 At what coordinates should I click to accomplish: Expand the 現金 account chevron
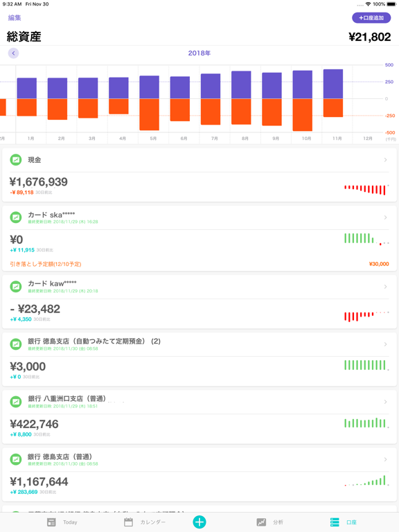(x=385, y=160)
